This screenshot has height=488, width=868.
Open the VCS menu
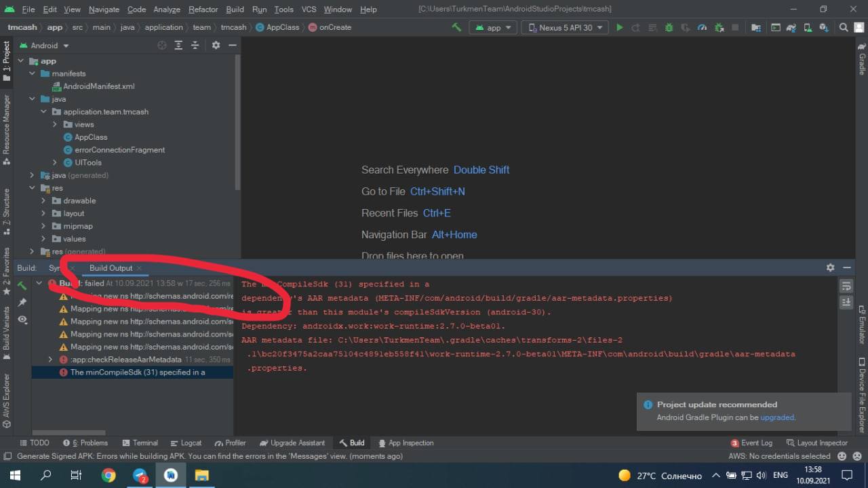pyautogui.click(x=309, y=10)
